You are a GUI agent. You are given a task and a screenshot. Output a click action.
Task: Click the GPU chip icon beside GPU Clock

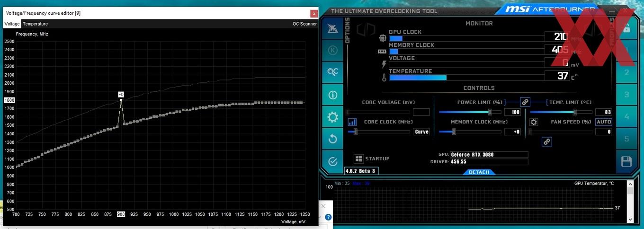coord(383,38)
